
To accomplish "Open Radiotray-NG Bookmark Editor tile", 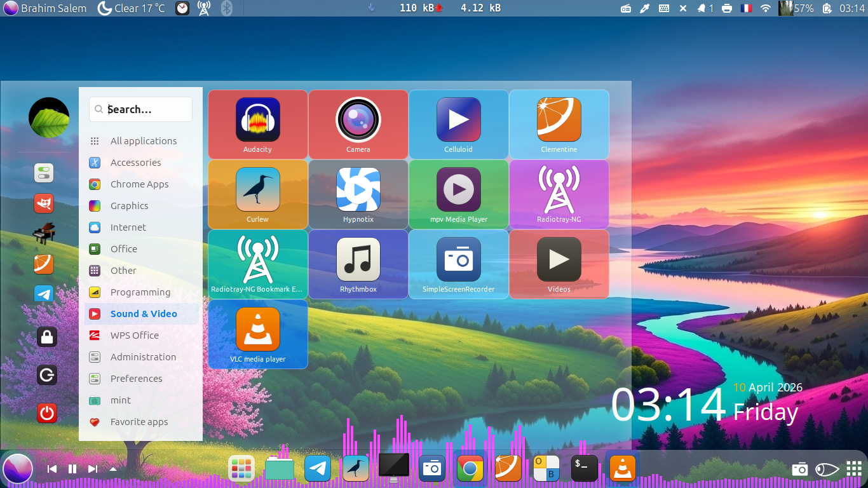I will click(258, 264).
